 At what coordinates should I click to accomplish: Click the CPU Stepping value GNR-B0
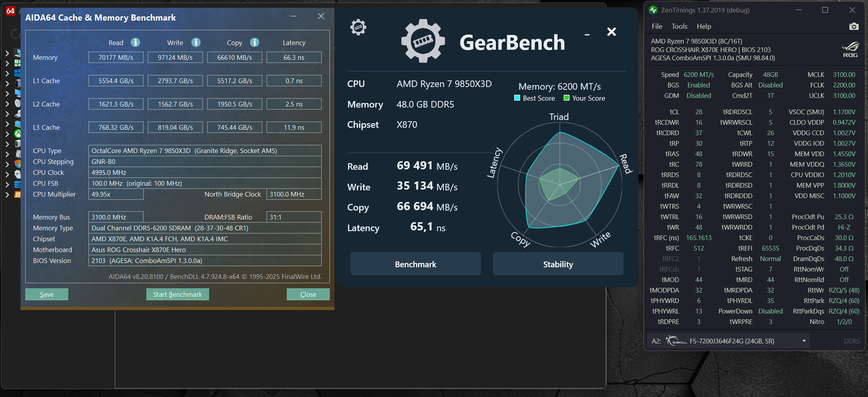(x=205, y=162)
